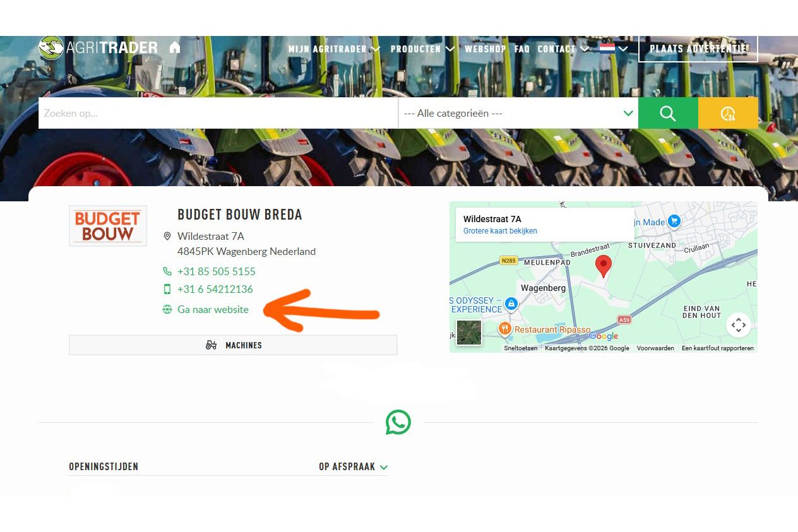Switch map to satellite view thumbnail

click(469, 333)
